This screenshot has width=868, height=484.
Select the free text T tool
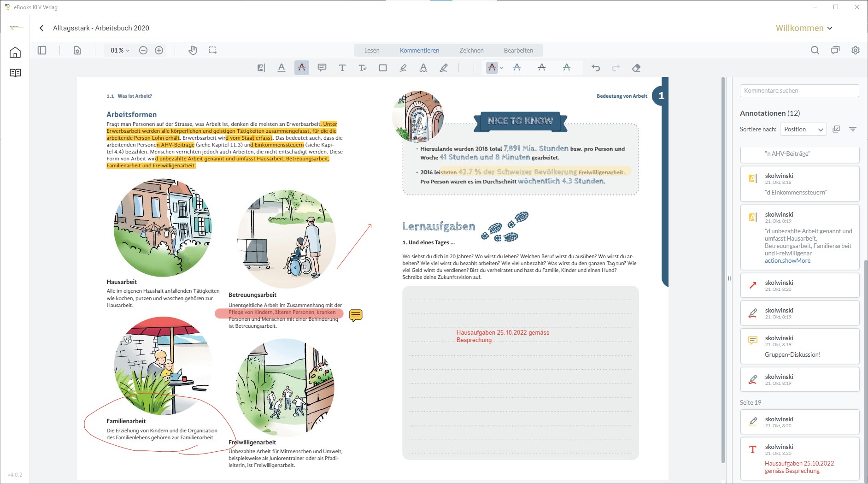coord(342,68)
